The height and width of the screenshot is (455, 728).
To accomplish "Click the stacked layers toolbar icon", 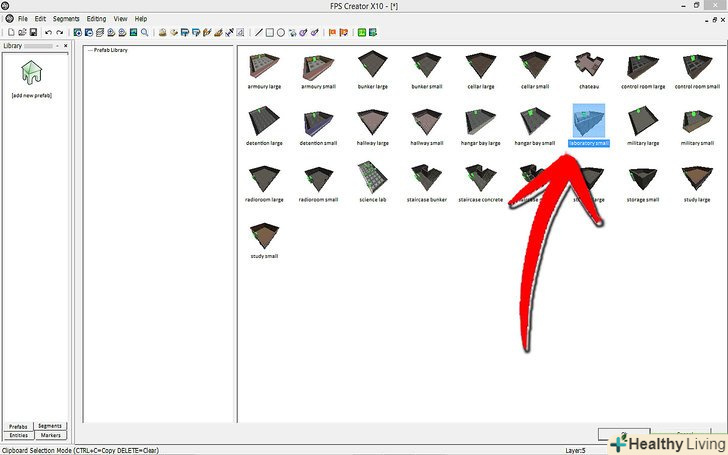I will click(x=100, y=32).
